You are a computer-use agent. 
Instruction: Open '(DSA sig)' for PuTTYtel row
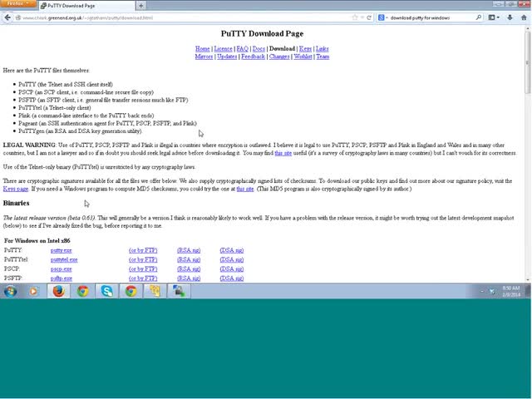point(232,260)
